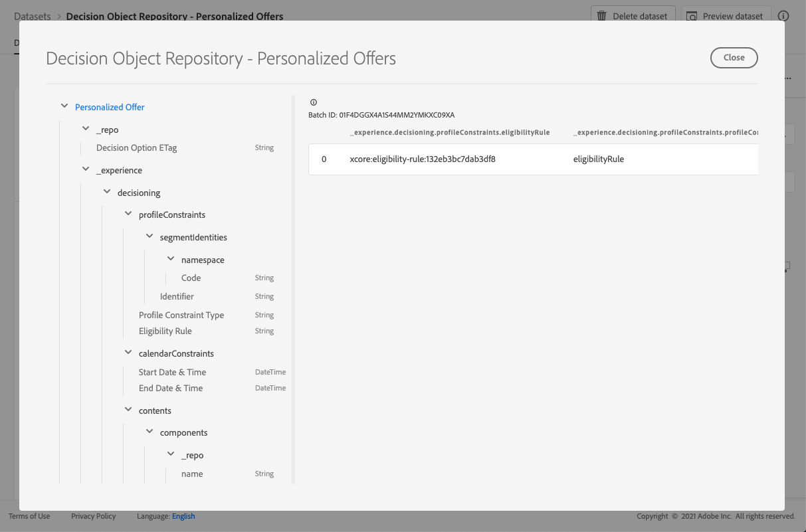Viewport: 806px width, 532px height.
Task: Collapse the _experience schema node
Action: [x=86, y=170]
